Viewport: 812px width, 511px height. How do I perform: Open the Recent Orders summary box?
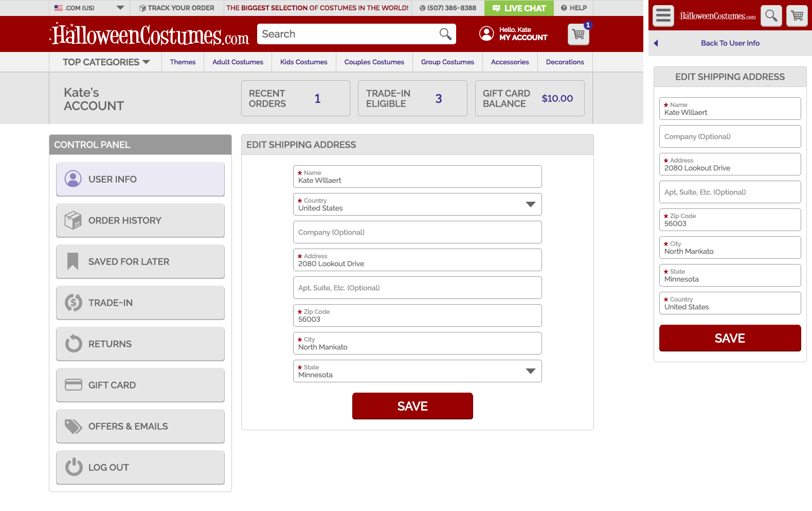pos(296,98)
